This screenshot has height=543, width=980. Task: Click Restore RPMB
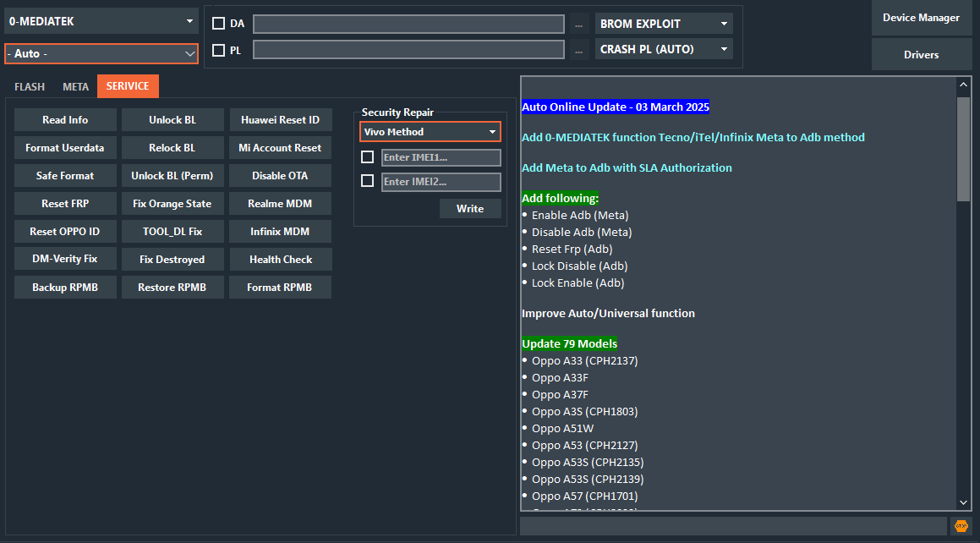(x=172, y=288)
